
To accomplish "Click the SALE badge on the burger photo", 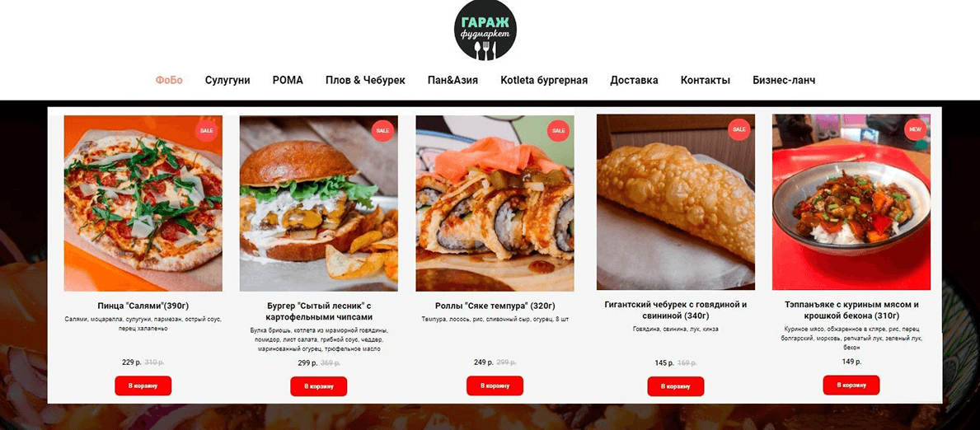I will click(382, 131).
